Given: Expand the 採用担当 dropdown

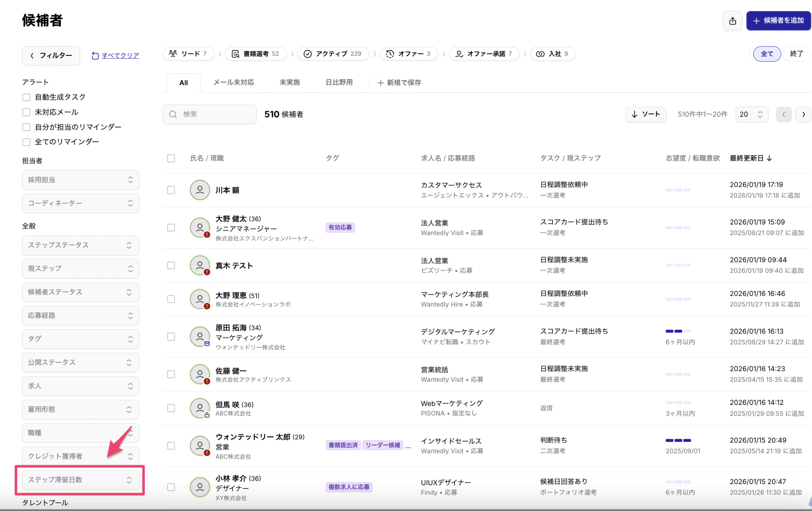Looking at the screenshot, I should click(x=80, y=180).
